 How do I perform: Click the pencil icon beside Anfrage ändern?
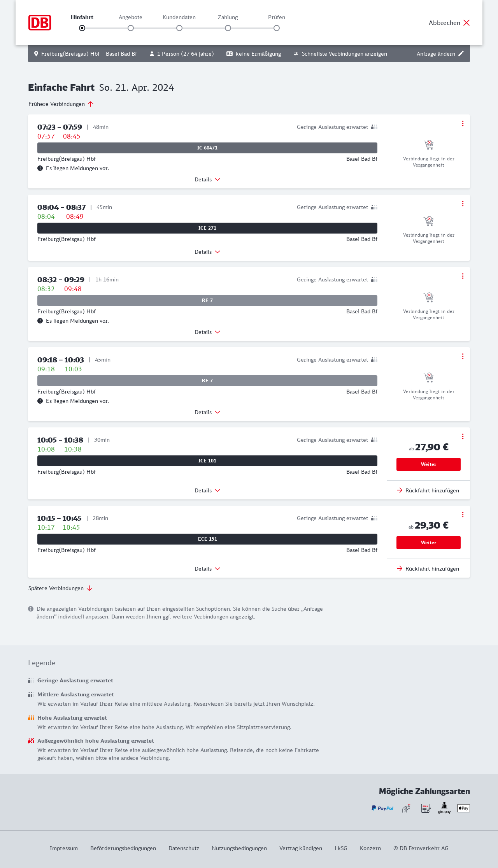tap(461, 54)
